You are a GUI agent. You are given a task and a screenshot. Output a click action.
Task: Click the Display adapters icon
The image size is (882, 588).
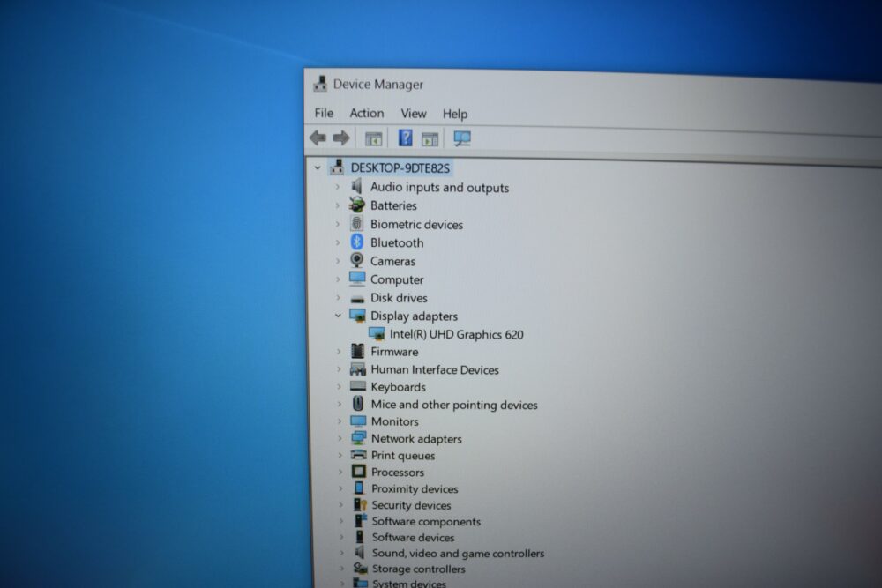(x=358, y=316)
